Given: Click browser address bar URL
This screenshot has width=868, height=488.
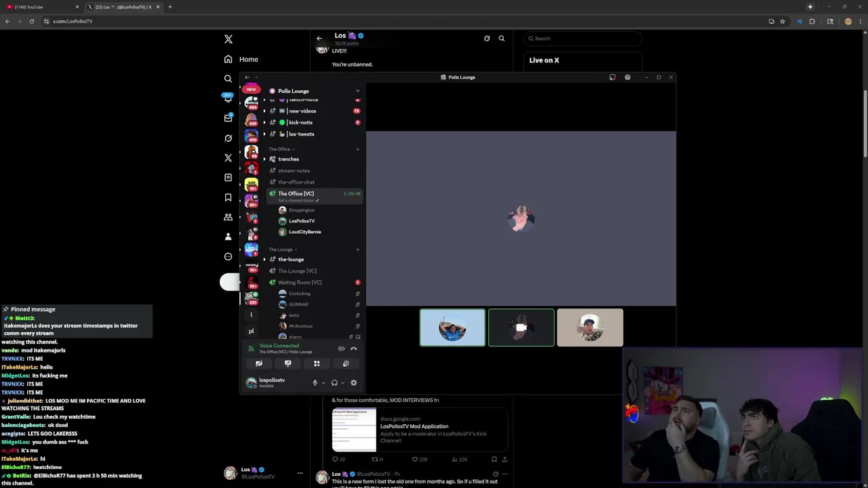Looking at the screenshot, I should pos(73,21).
